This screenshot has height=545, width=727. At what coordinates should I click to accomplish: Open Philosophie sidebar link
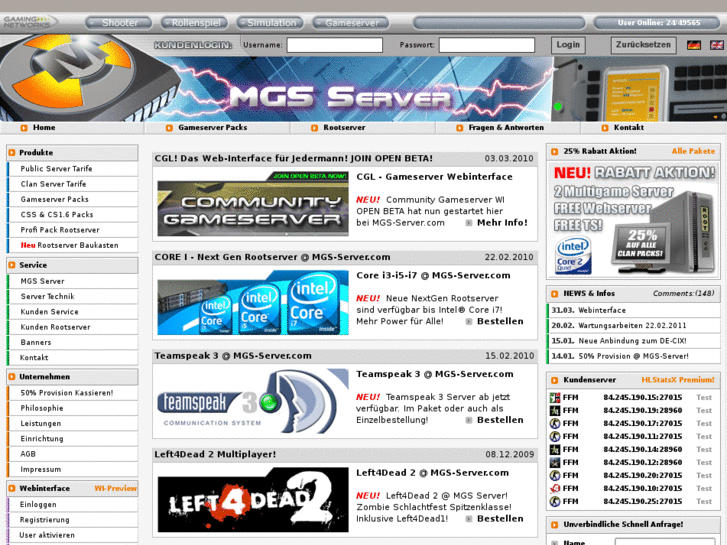click(x=42, y=408)
